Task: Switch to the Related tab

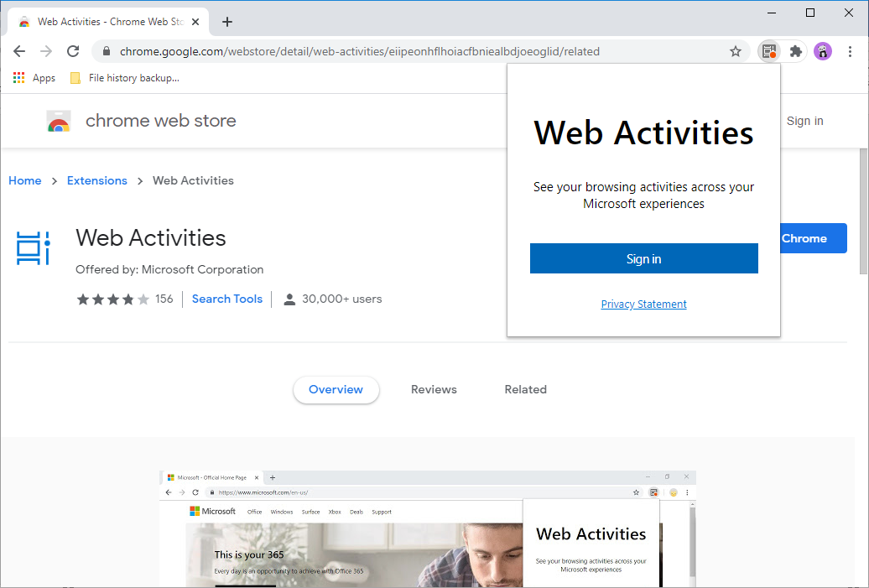Action: (x=525, y=389)
